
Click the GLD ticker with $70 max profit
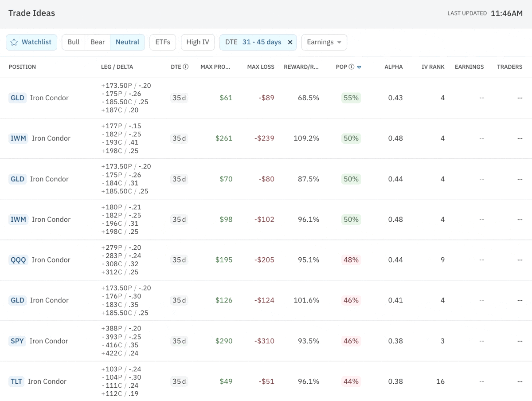pos(17,179)
